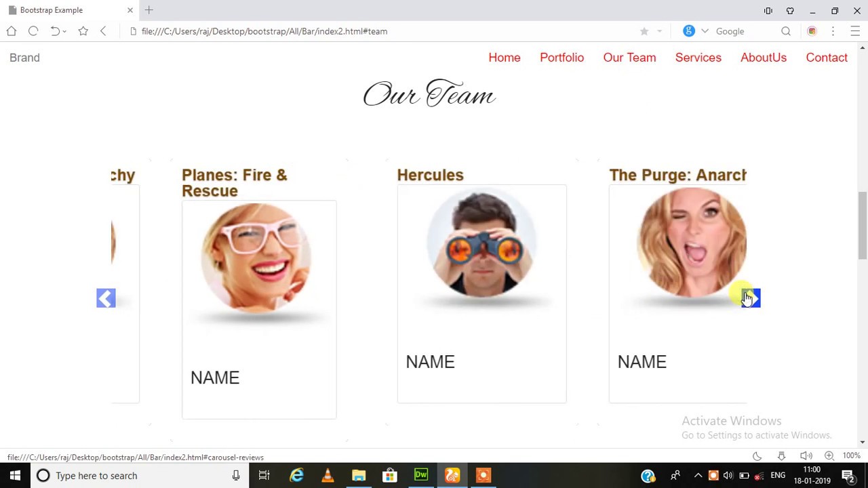This screenshot has height=488, width=868.
Task: Open the Contact nav link
Action: tap(827, 58)
